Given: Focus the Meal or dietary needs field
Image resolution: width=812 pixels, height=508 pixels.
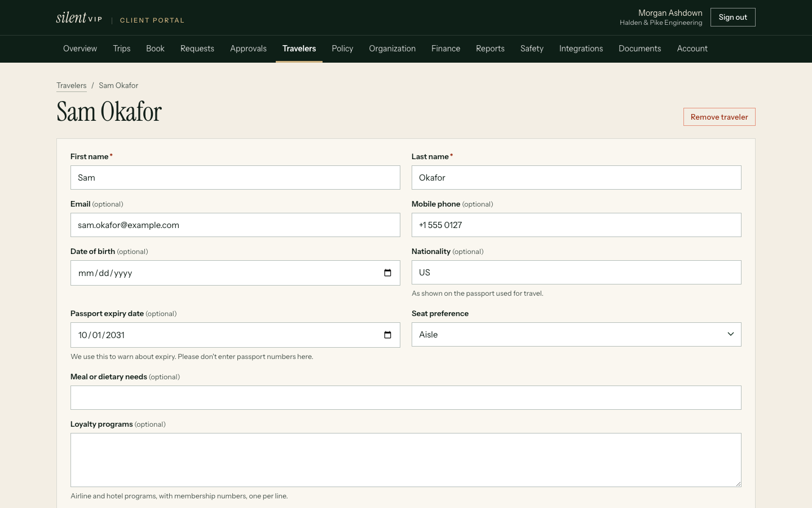Looking at the screenshot, I should pos(406,398).
